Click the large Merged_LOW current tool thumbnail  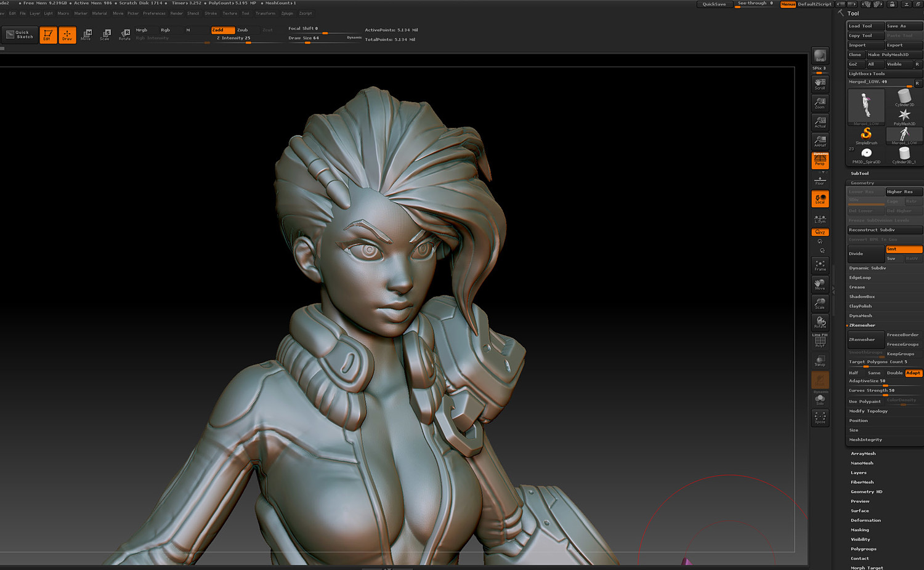click(x=866, y=107)
